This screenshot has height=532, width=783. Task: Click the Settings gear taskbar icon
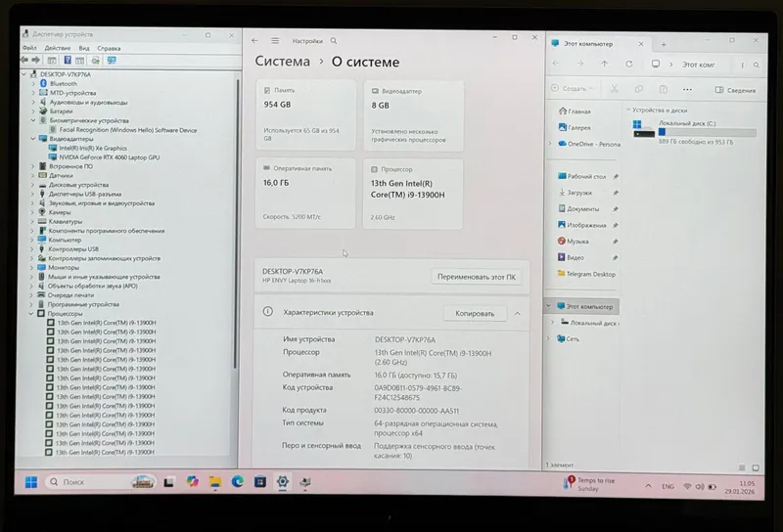[x=283, y=481]
